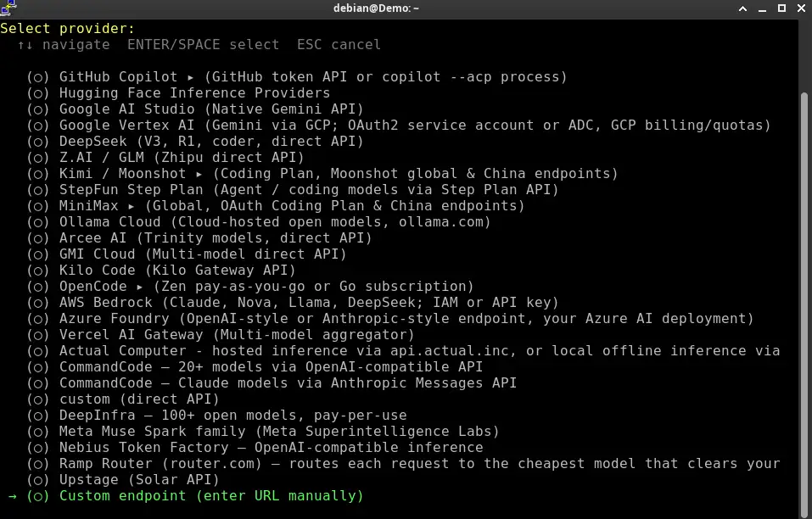
Task: Pick the Azure Foundry provider entry
Action: point(390,319)
